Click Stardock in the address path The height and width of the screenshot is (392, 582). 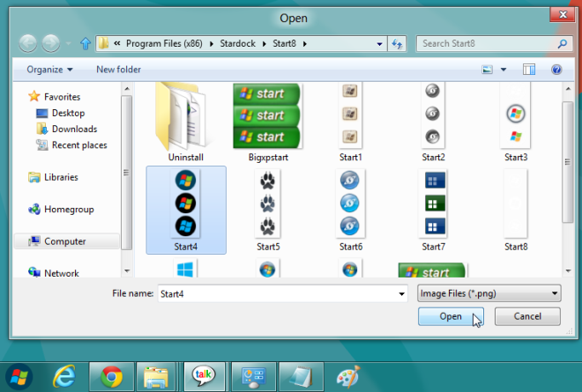point(237,44)
